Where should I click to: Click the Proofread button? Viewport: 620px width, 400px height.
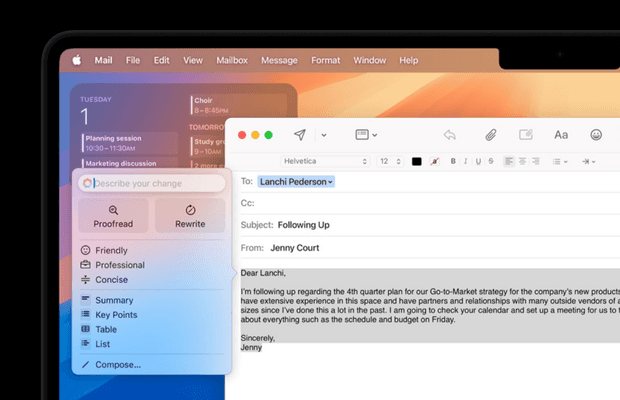pyautogui.click(x=113, y=216)
